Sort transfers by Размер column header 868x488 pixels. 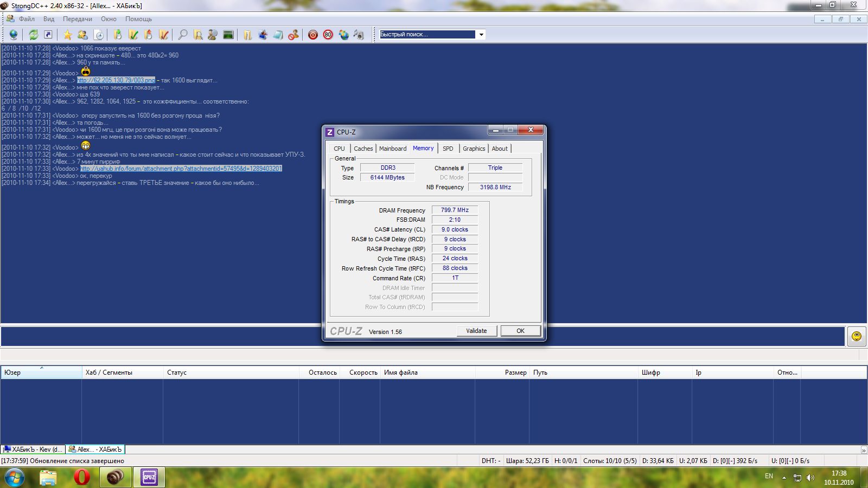(x=502, y=373)
